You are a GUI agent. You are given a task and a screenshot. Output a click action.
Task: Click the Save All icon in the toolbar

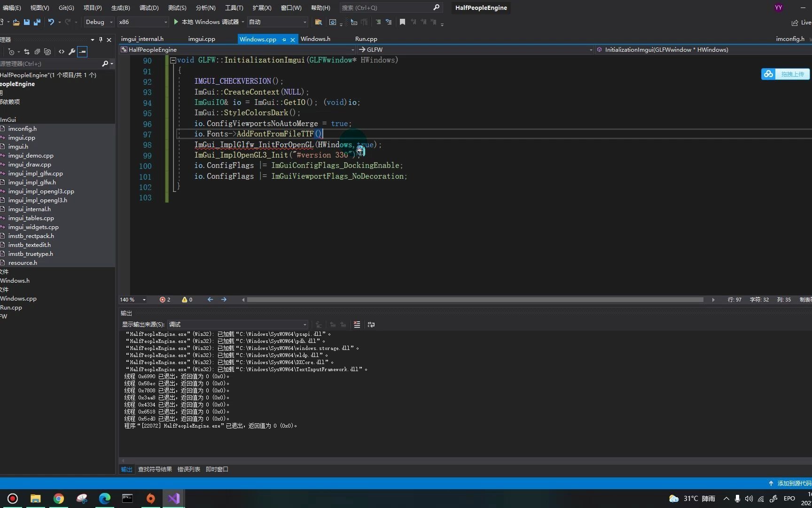37,22
